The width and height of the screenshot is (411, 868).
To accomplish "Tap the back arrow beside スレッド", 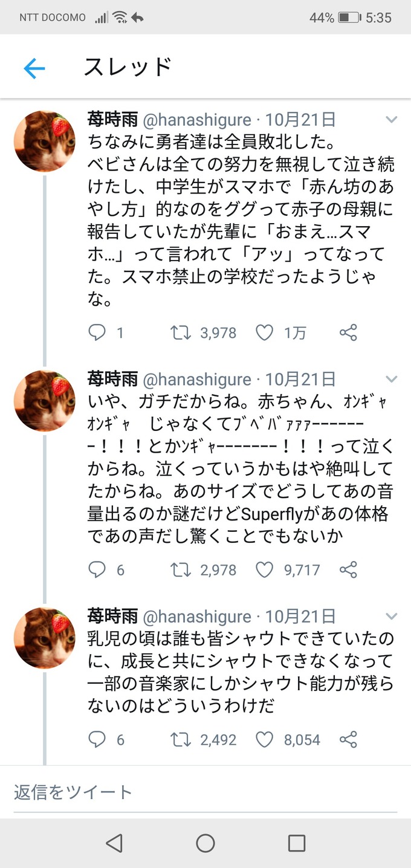I will pos(34,68).
